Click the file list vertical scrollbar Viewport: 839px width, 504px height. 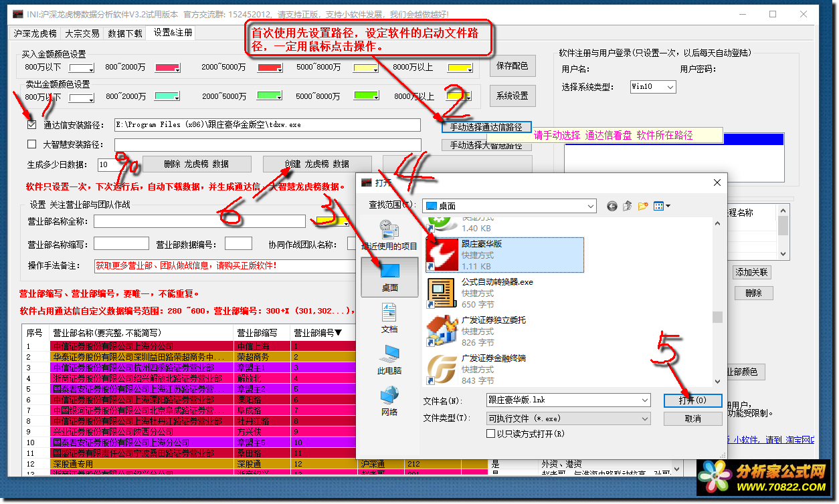[x=717, y=301]
